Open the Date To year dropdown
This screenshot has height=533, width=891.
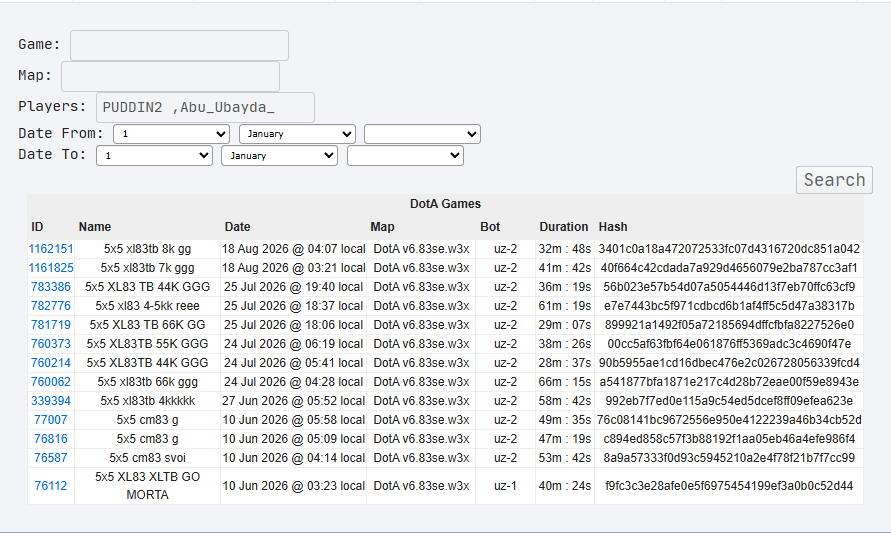(x=405, y=156)
